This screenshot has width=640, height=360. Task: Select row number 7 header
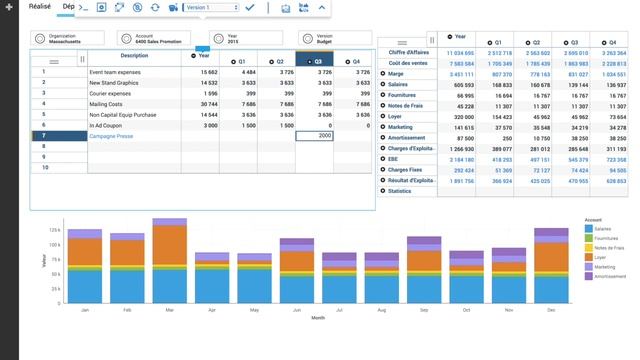[59, 136]
